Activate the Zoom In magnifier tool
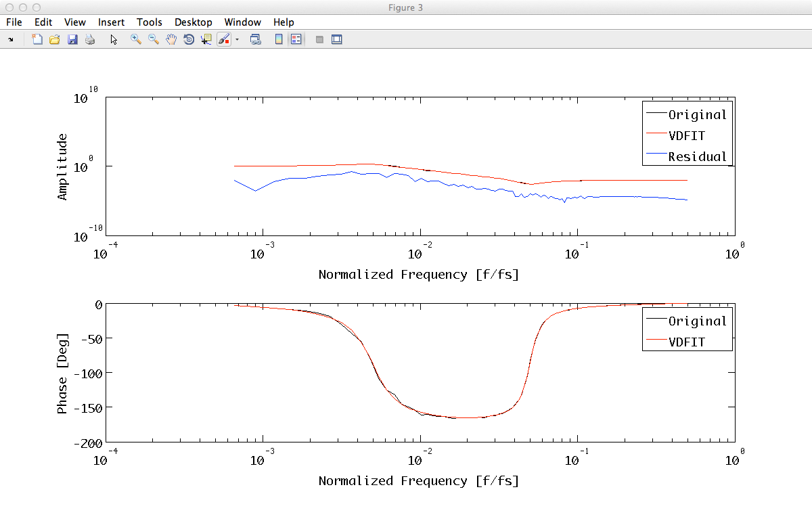Viewport: 812px width, 523px height. [x=136, y=40]
